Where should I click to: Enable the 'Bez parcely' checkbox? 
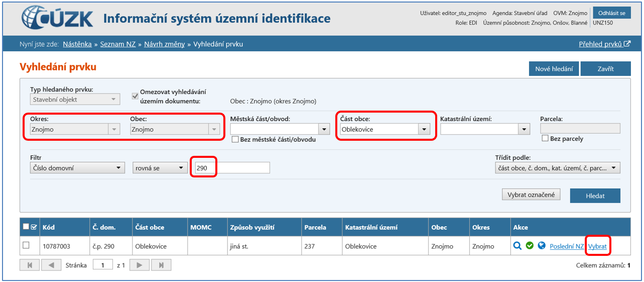[545, 138]
